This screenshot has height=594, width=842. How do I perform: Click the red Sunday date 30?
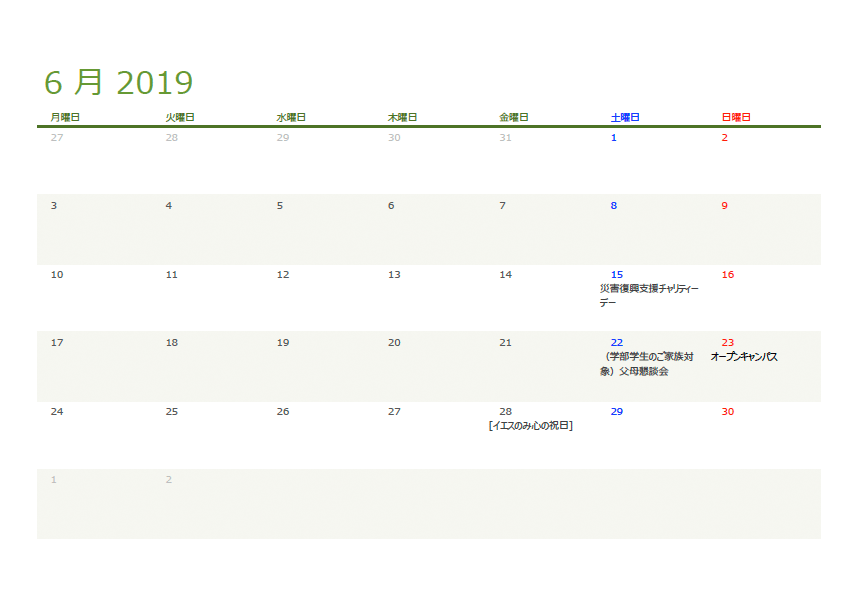(728, 411)
